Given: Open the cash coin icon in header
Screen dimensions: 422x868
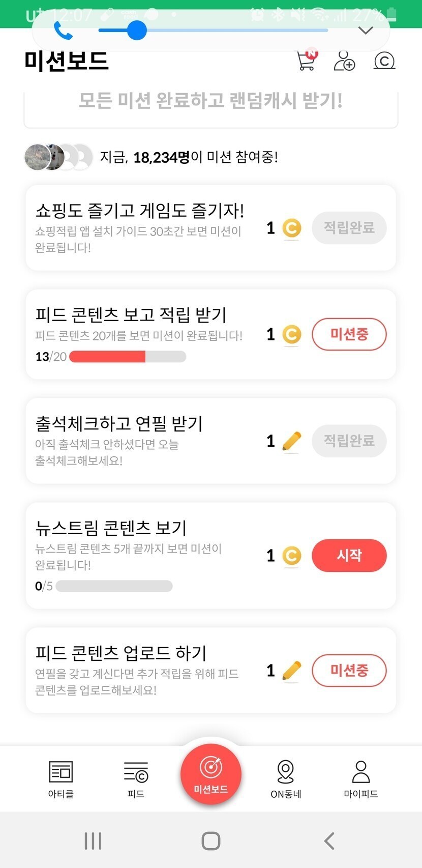Looking at the screenshot, I should (384, 61).
